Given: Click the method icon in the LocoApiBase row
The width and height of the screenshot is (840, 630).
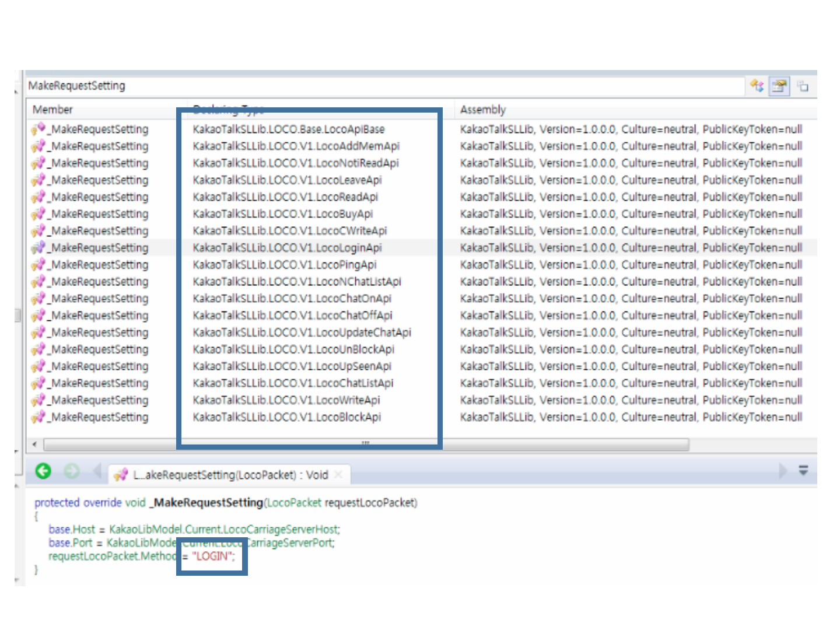Looking at the screenshot, I should (x=38, y=129).
